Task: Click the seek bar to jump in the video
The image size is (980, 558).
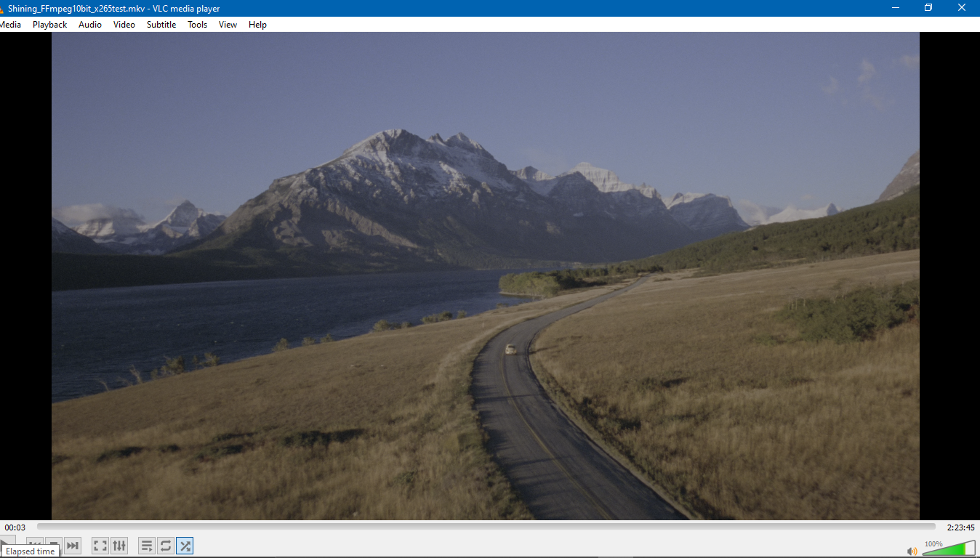Action: pyautogui.click(x=486, y=527)
